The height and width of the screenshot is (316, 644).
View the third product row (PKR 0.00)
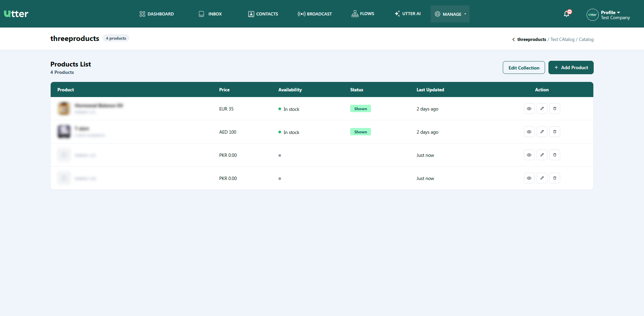click(529, 155)
